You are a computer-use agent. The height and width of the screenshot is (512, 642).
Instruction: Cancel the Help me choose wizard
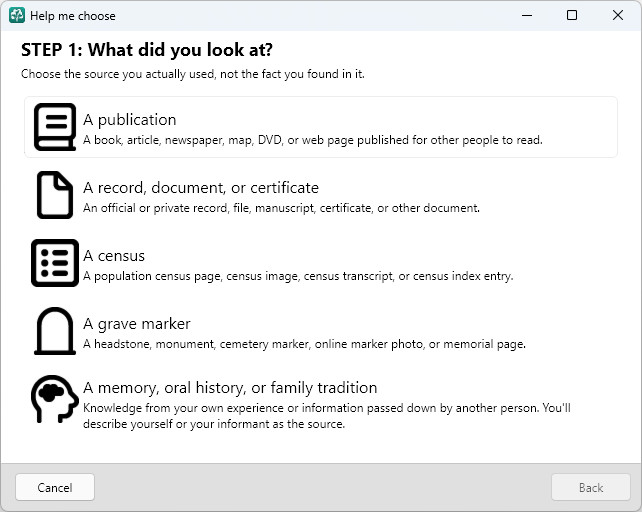55,487
